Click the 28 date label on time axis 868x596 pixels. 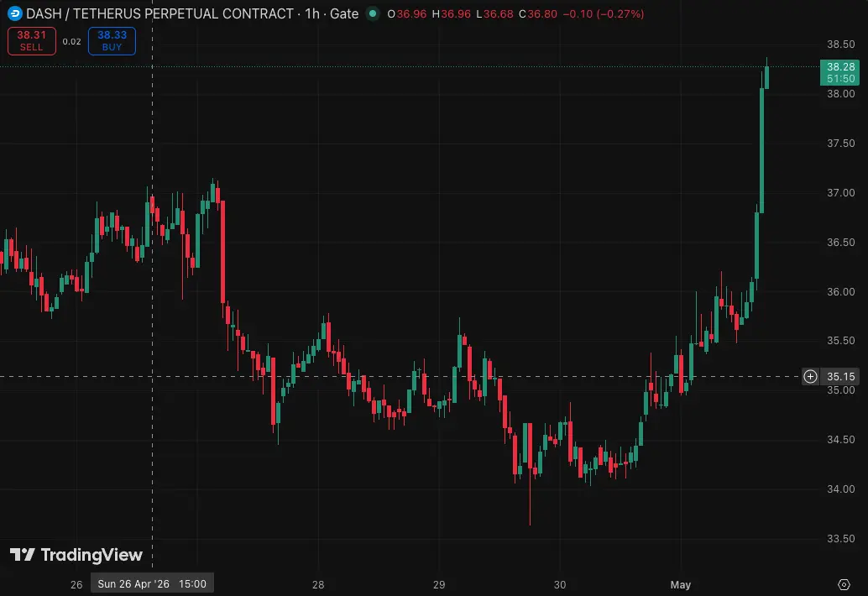(x=318, y=584)
